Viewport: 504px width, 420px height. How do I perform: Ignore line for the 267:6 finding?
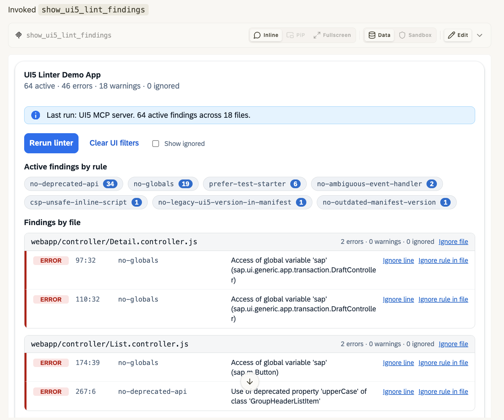click(x=398, y=391)
